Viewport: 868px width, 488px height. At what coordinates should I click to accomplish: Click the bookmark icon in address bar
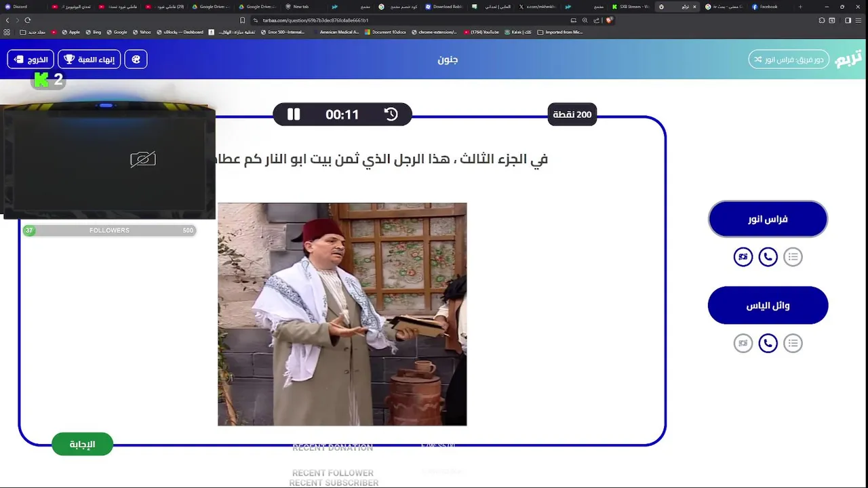242,20
